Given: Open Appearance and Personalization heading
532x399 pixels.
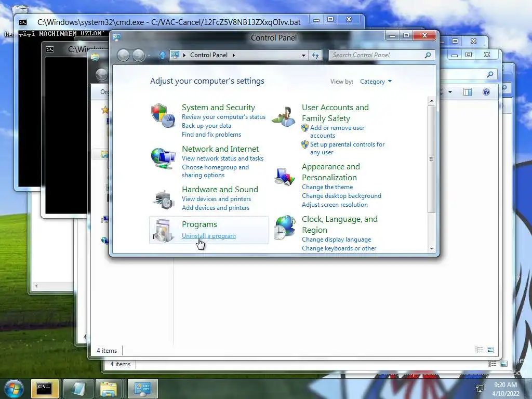Looking at the screenshot, I should (331, 172).
